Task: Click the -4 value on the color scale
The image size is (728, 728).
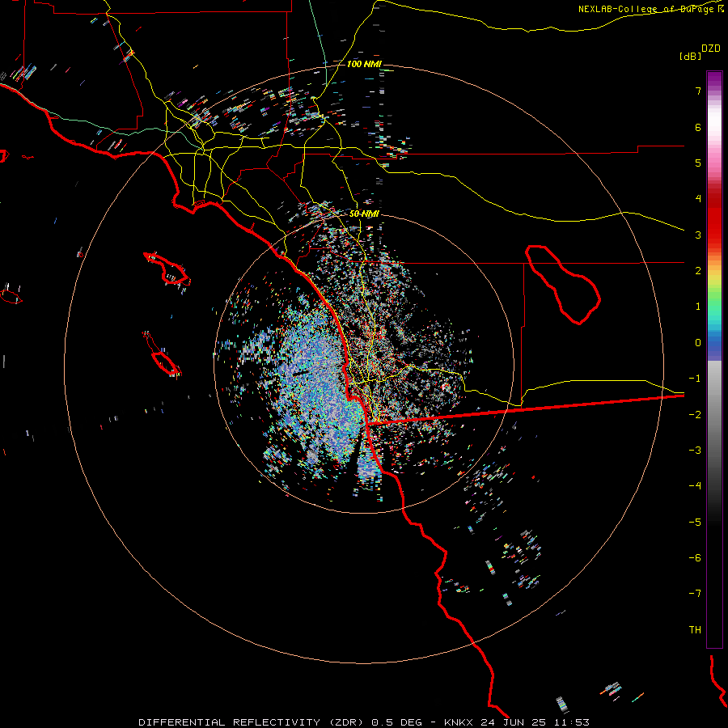Action: click(x=695, y=486)
